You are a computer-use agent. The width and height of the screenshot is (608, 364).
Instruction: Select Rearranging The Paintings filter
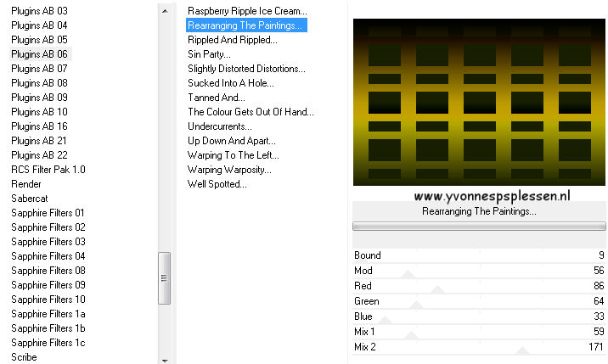click(x=246, y=25)
